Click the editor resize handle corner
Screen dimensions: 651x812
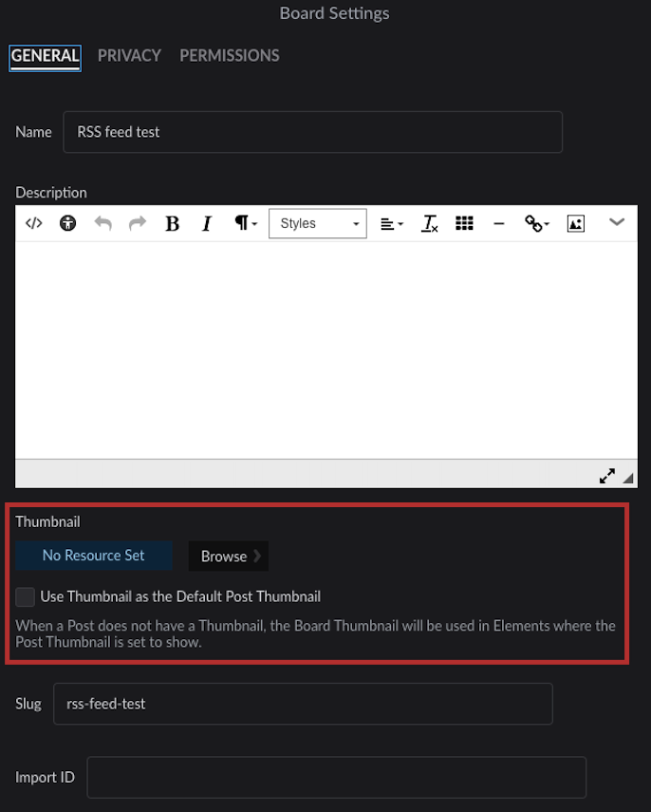pos(628,478)
